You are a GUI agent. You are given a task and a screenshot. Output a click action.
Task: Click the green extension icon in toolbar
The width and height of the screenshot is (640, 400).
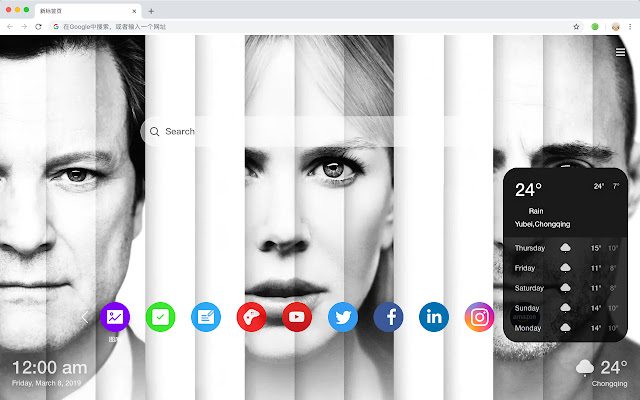pos(595,27)
